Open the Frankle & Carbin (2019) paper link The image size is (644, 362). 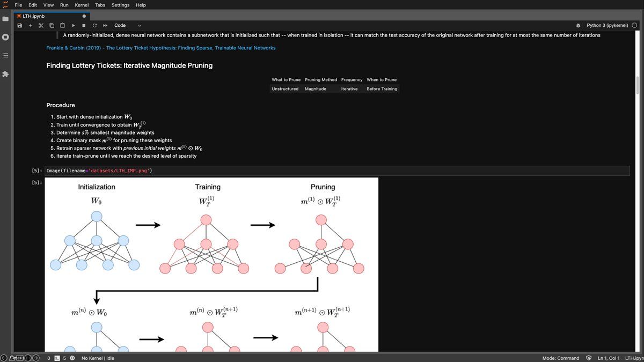click(x=161, y=48)
